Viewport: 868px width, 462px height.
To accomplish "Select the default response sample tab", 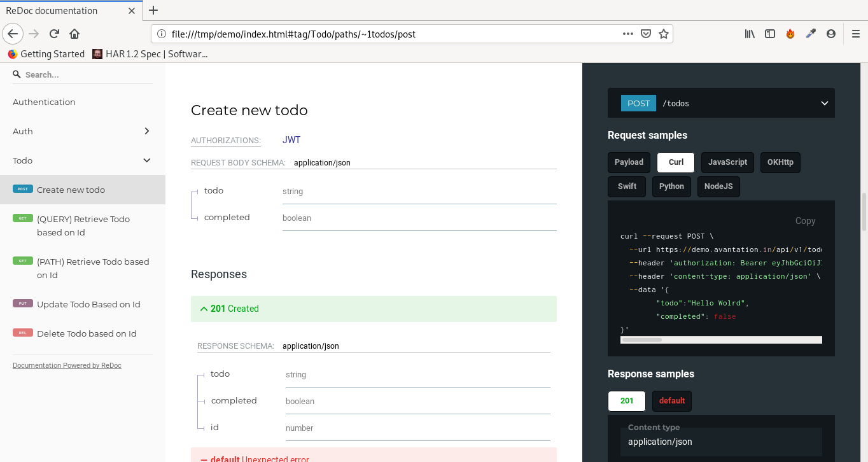I will (672, 401).
